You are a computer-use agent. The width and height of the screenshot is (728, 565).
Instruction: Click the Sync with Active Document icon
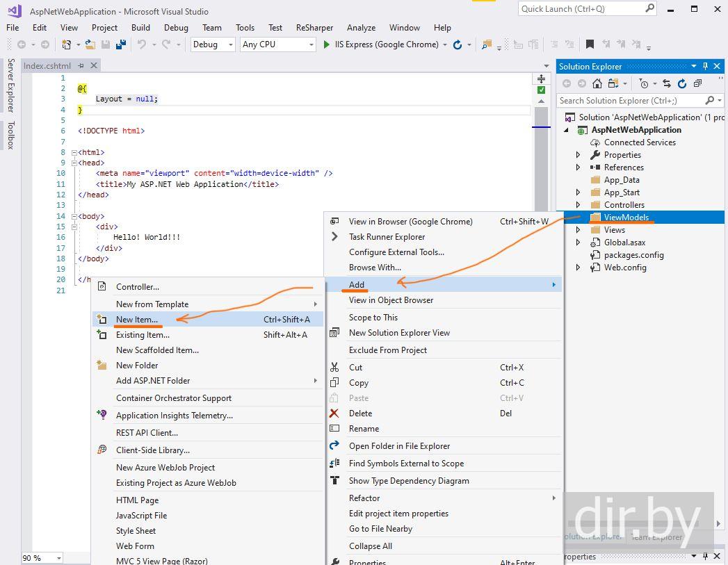pos(667,83)
